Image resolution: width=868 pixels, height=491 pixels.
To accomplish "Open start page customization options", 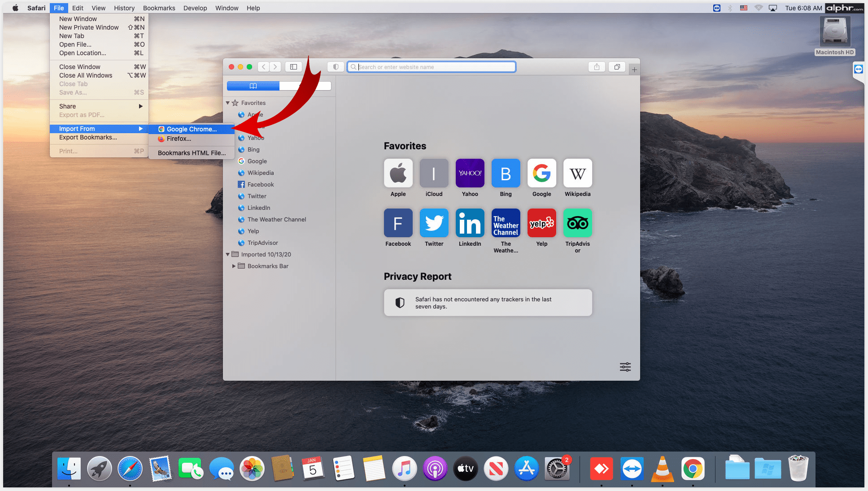I will pyautogui.click(x=625, y=367).
